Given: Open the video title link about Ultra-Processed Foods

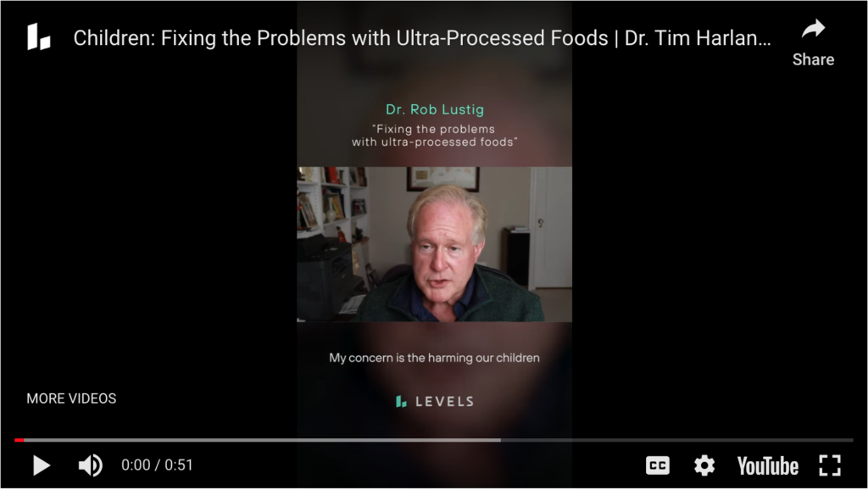Looking at the screenshot, I should 422,37.
